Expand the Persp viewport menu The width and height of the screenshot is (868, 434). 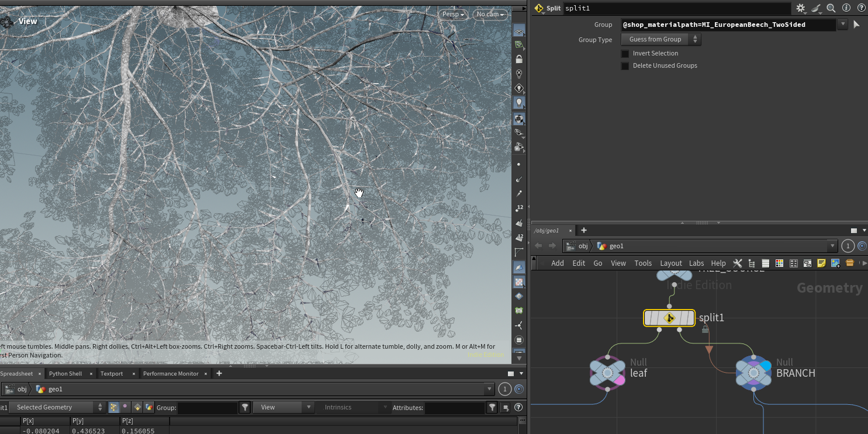(x=453, y=14)
